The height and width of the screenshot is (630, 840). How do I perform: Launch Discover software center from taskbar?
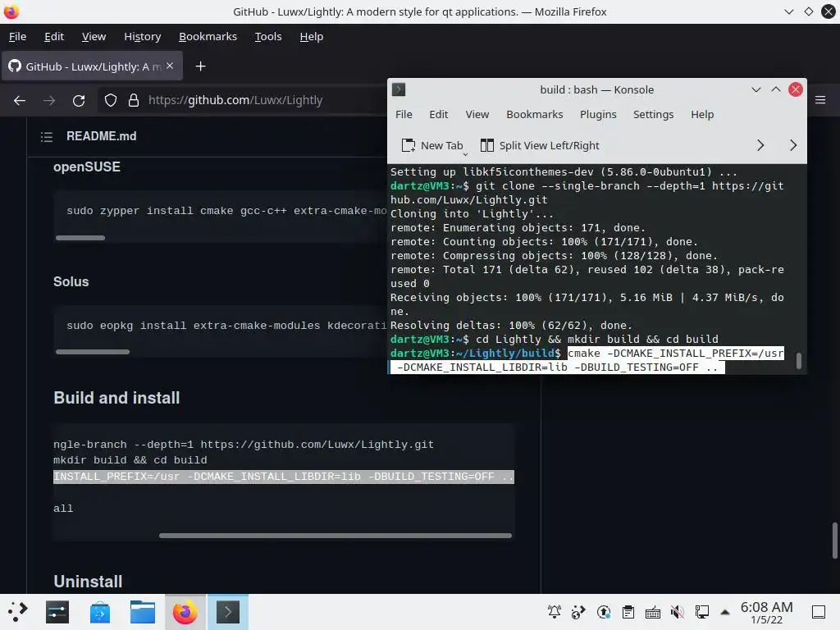click(x=99, y=612)
